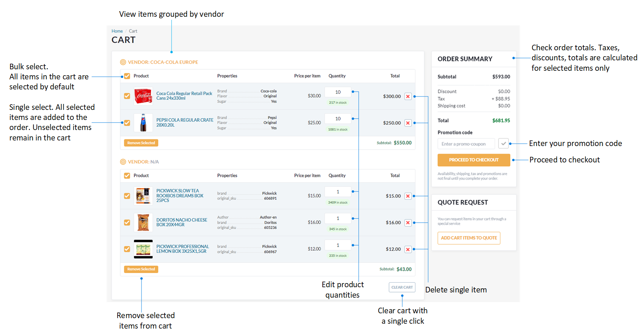Screen dimensions: 644x336
Task: Delete the Pickwick Professional Lemon item
Action: 408,249
